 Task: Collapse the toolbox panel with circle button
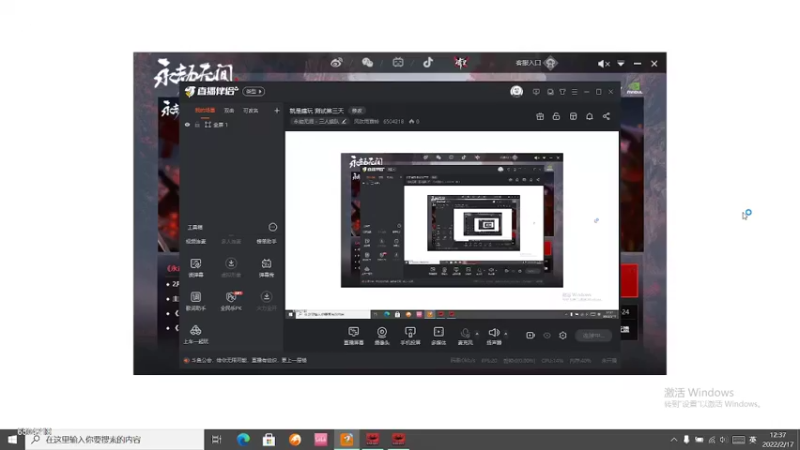click(x=272, y=227)
